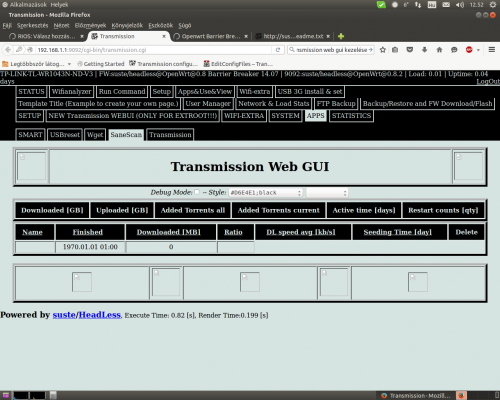Click the mail envelope tray icon
This screenshot has width=500, height=400.
(446, 5)
